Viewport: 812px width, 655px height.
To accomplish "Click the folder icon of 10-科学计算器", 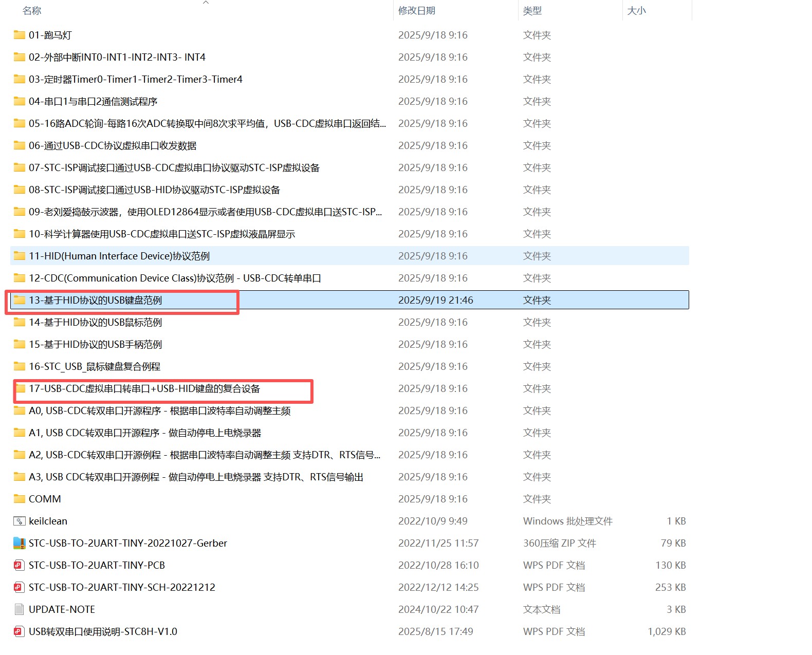I will point(20,234).
